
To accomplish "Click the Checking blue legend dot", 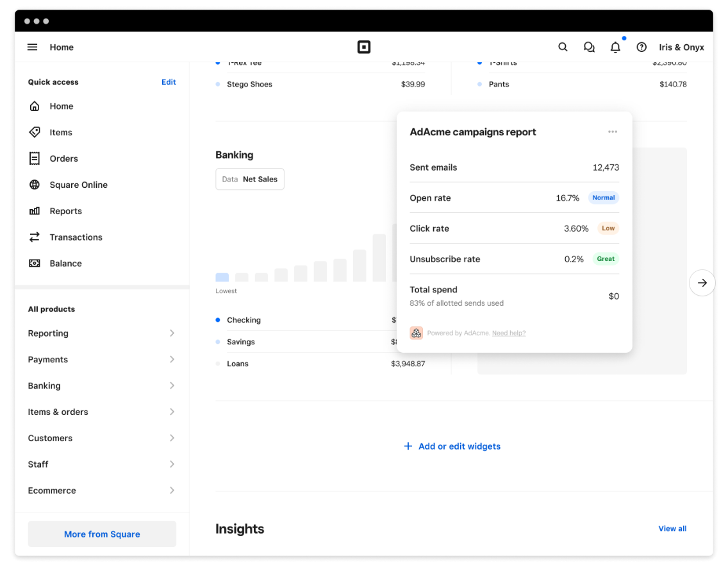I will click(218, 319).
